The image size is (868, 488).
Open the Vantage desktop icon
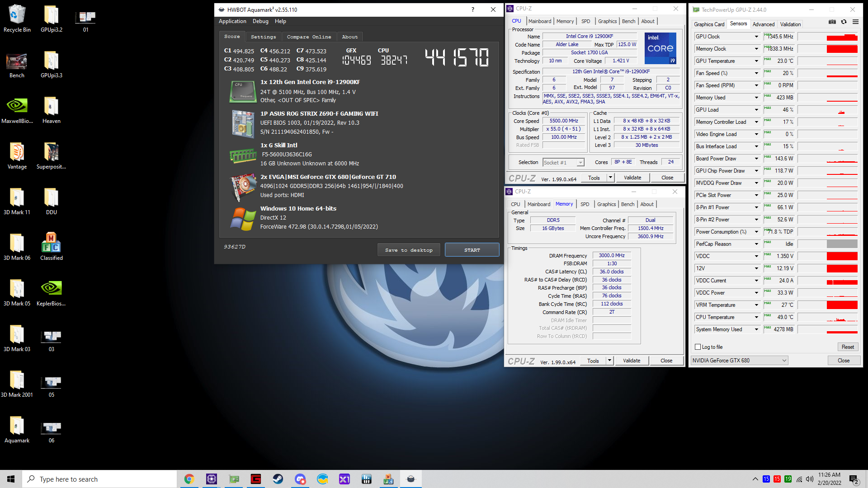click(17, 155)
